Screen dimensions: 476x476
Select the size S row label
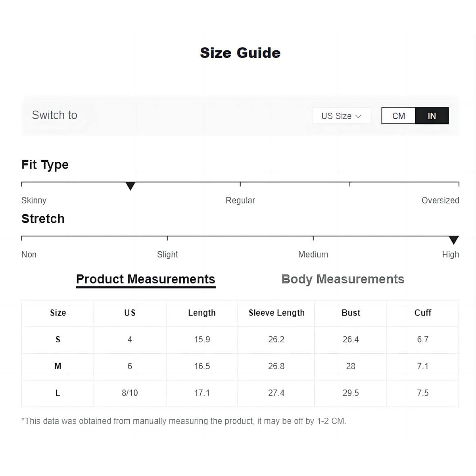click(x=58, y=340)
